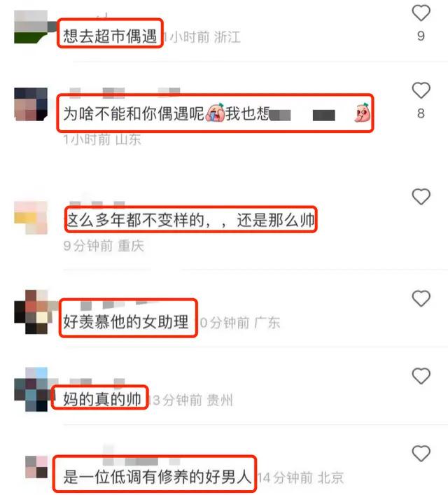Viewport: 448px width, 495px height.
Task: Select comment text '想去超市偶遇'
Action: click(x=110, y=35)
